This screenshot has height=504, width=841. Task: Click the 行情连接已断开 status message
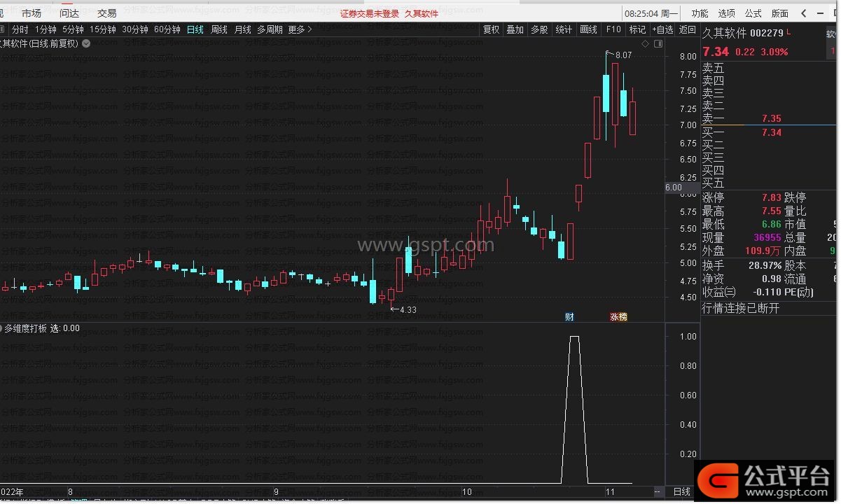(x=741, y=308)
